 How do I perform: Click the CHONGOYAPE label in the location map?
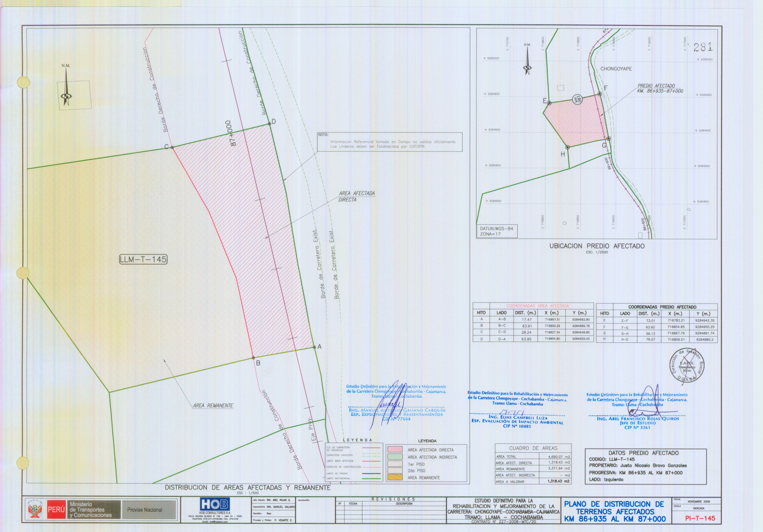[x=616, y=69]
